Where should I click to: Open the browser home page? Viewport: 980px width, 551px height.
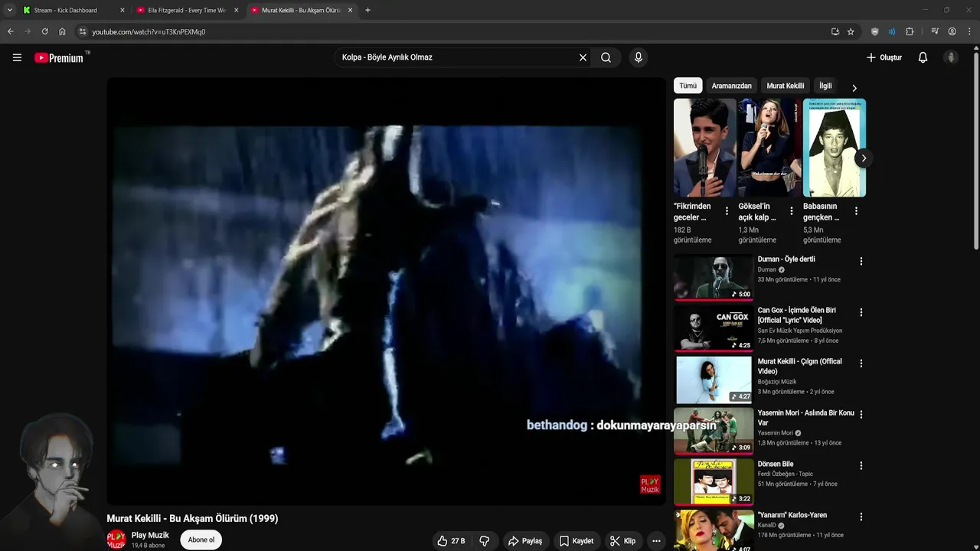(62, 31)
